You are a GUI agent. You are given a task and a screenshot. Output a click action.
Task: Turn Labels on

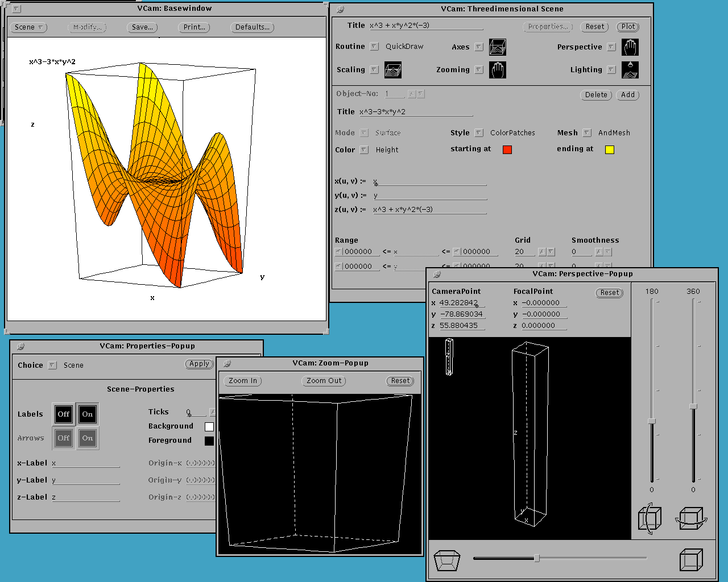coord(87,414)
